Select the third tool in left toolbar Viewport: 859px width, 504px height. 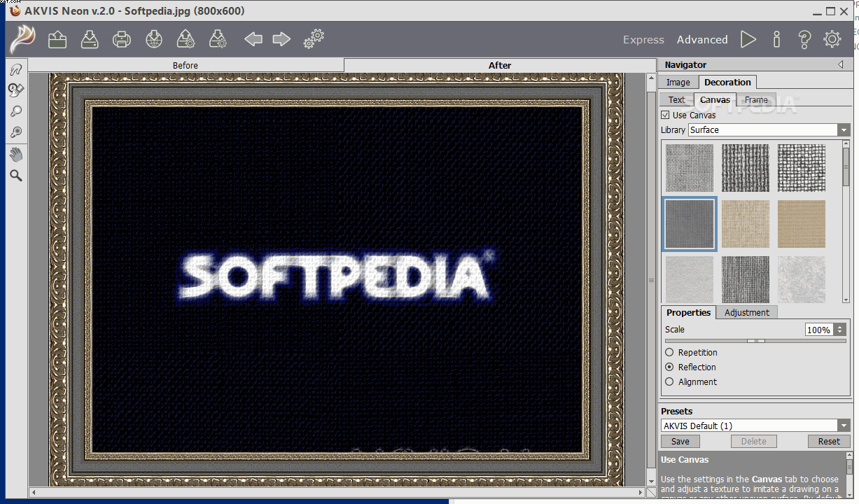(x=15, y=111)
